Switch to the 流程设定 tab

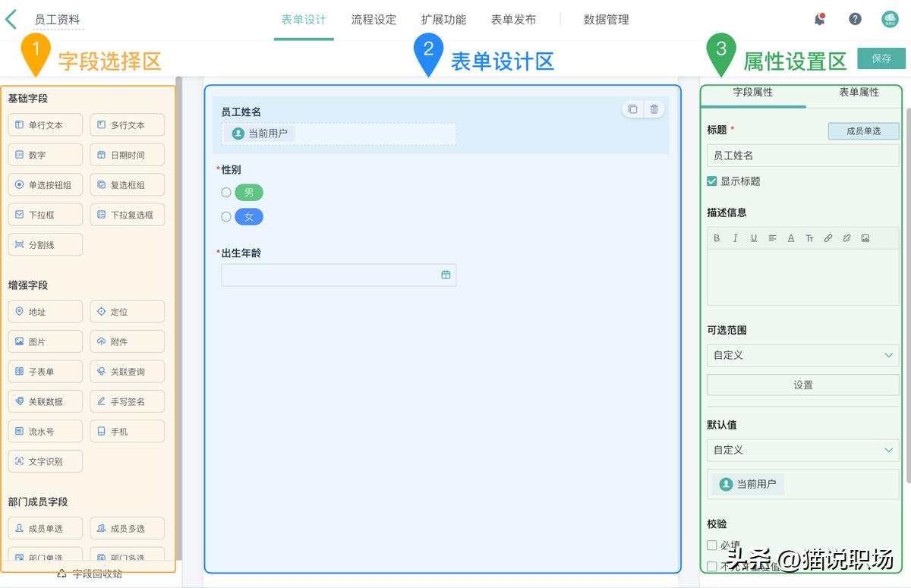[374, 19]
